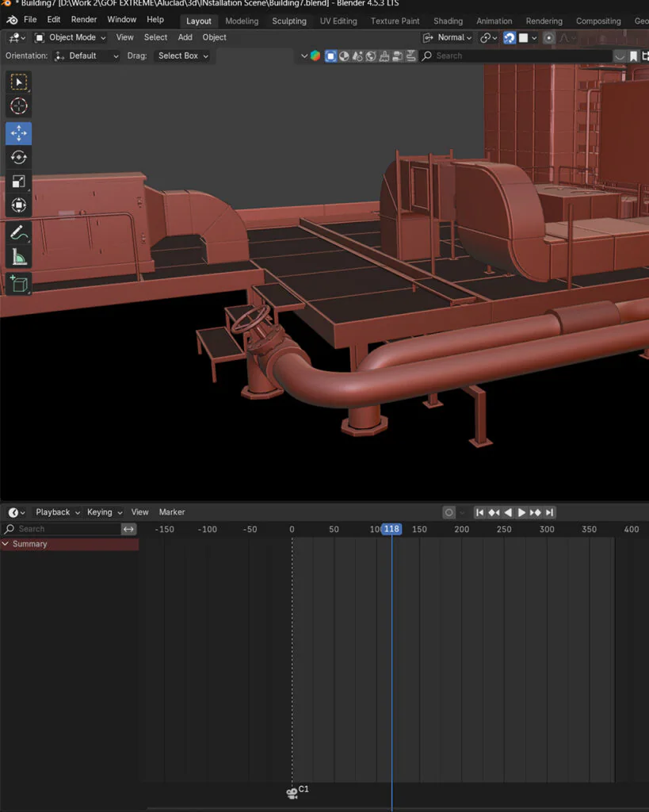The width and height of the screenshot is (649, 812).
Task: Toggle outliner filter for scenes
Action: click(x=344, y=56)
